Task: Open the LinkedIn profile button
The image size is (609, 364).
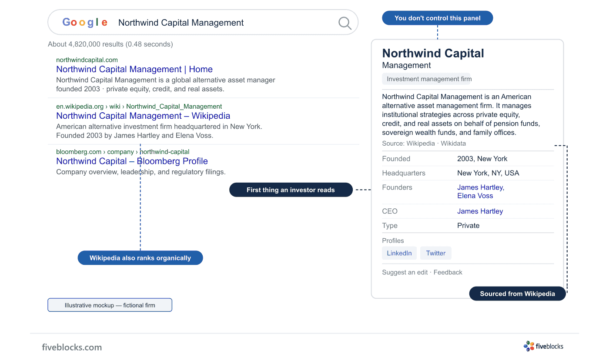Action: 399,253
